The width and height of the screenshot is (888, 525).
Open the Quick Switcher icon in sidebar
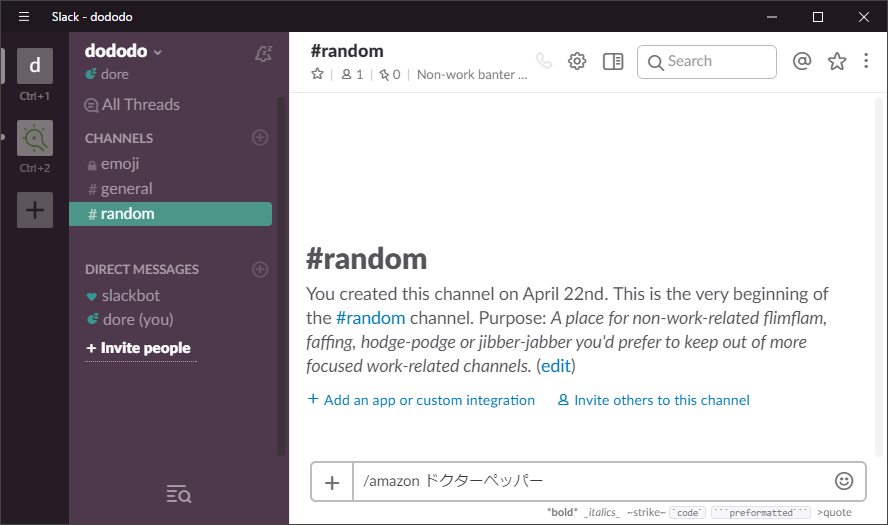coord(179,493)
